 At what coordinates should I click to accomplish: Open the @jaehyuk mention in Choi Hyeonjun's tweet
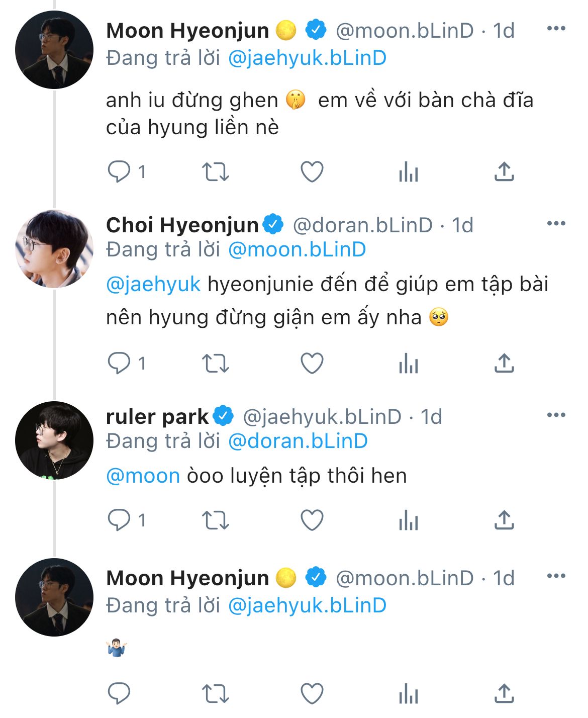click(153, 285)
